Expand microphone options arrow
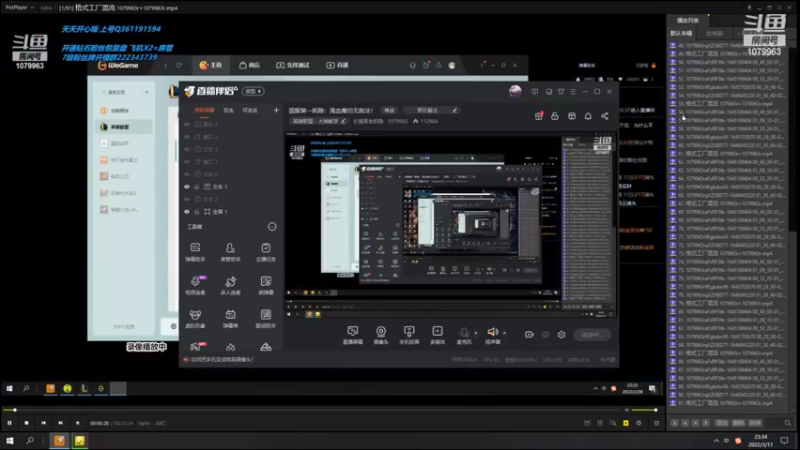The image size is (800, 450). 476,333
